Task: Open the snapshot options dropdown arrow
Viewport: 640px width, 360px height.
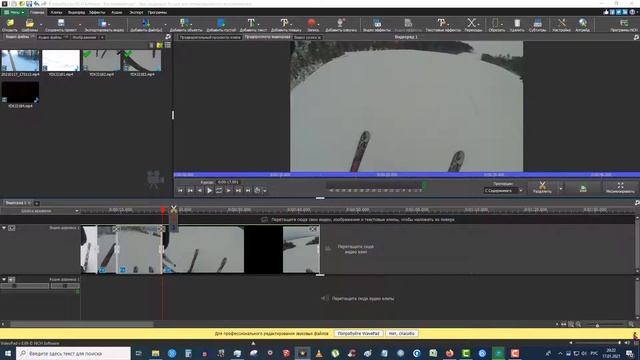Action: 264,191
